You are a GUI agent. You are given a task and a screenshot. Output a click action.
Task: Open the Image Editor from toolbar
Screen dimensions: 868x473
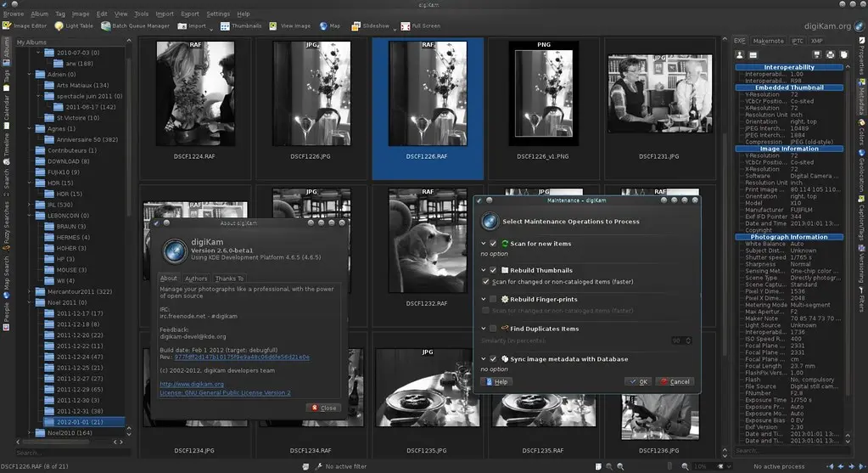25,26
